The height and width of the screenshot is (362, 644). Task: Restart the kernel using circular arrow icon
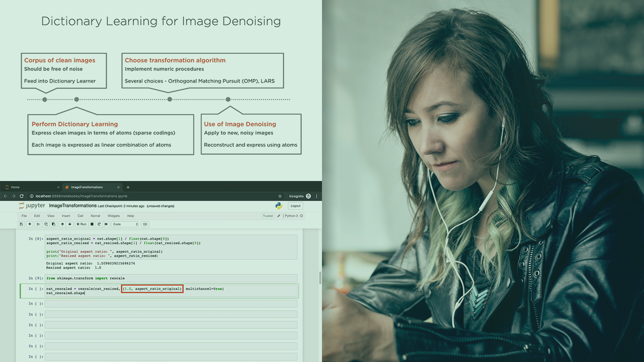(99, 224)
